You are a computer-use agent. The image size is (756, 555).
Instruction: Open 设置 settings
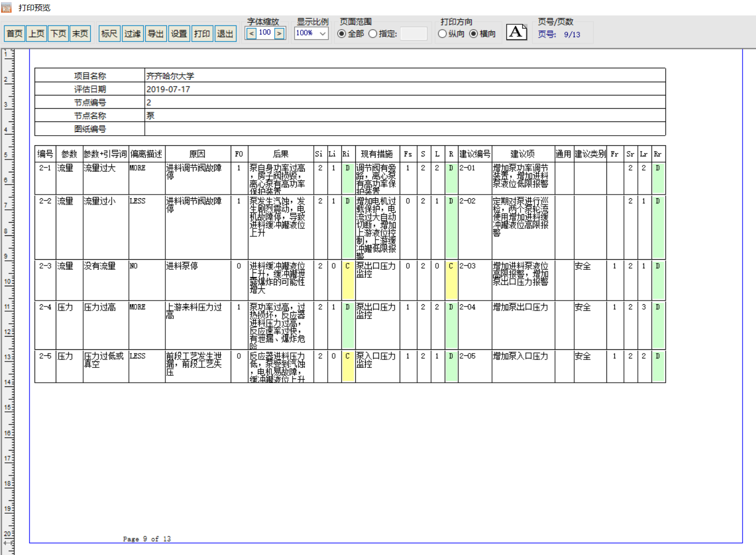[179, 34]
